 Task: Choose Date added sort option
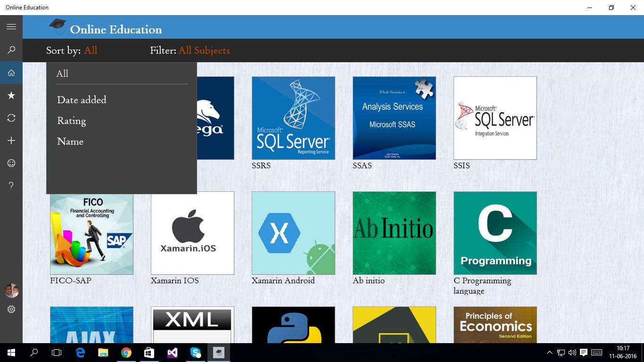(x=82, y=100)
